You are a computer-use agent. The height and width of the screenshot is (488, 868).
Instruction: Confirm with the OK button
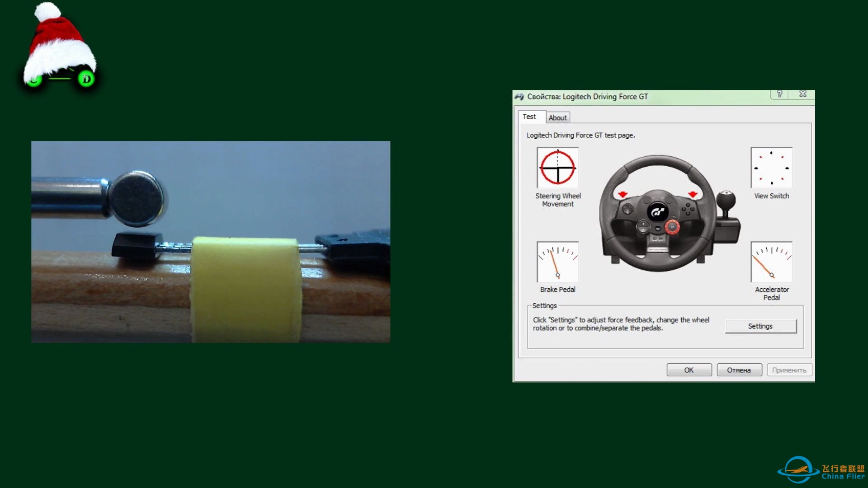coord(689,370)
